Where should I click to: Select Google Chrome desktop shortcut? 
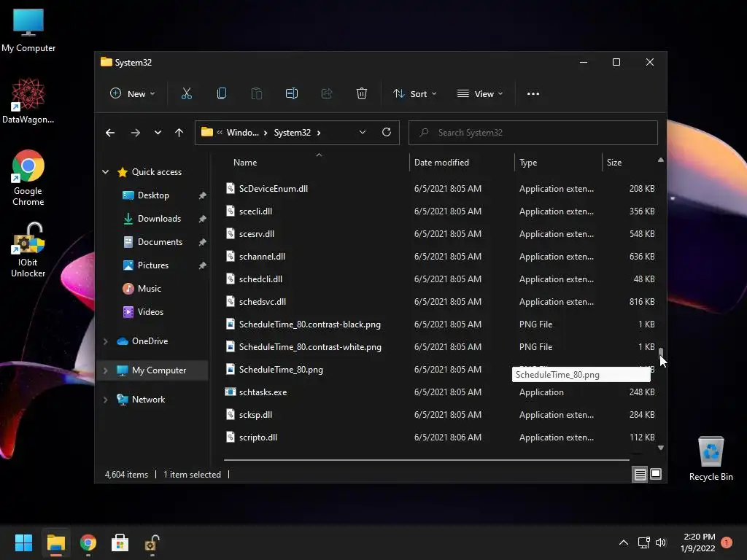pyautogui.click(x=28, y=178)
